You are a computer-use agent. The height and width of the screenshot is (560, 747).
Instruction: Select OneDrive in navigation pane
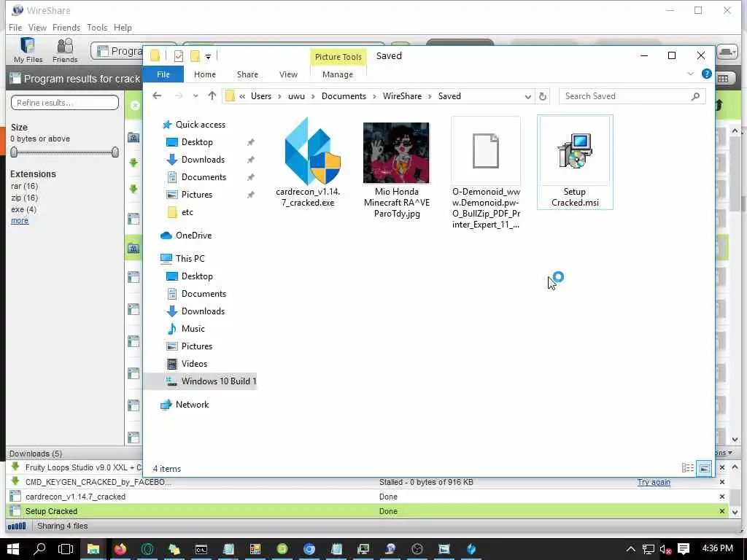click(x=193, y=236)
